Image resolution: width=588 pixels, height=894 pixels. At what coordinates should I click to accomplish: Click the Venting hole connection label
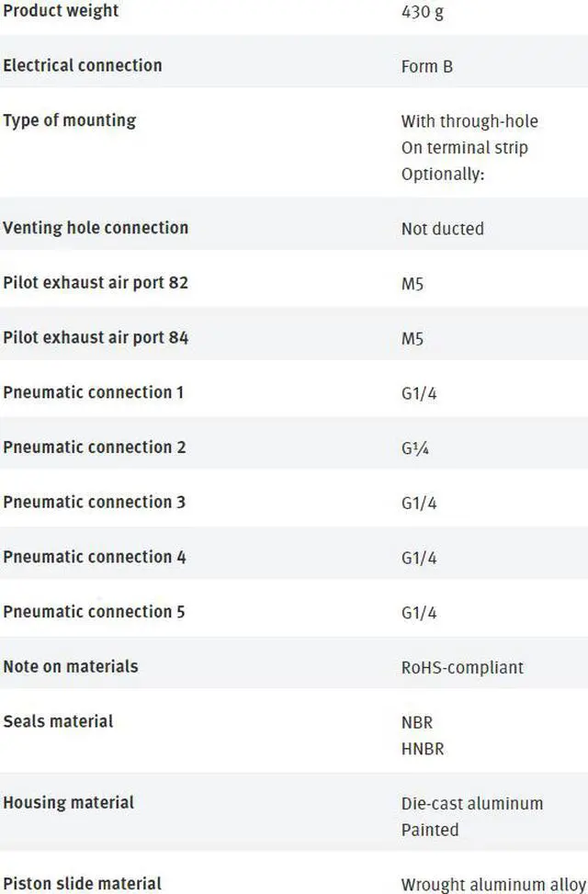(x=96, y=228)
